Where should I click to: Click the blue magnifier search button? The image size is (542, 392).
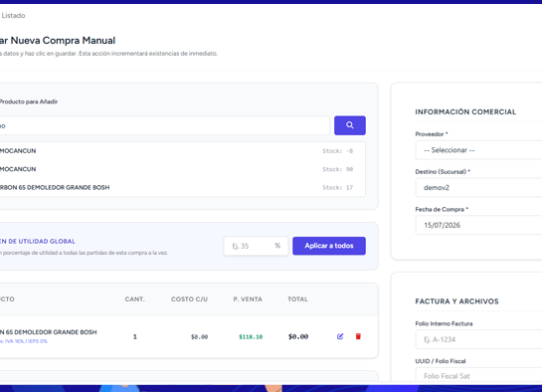(350, 125)
